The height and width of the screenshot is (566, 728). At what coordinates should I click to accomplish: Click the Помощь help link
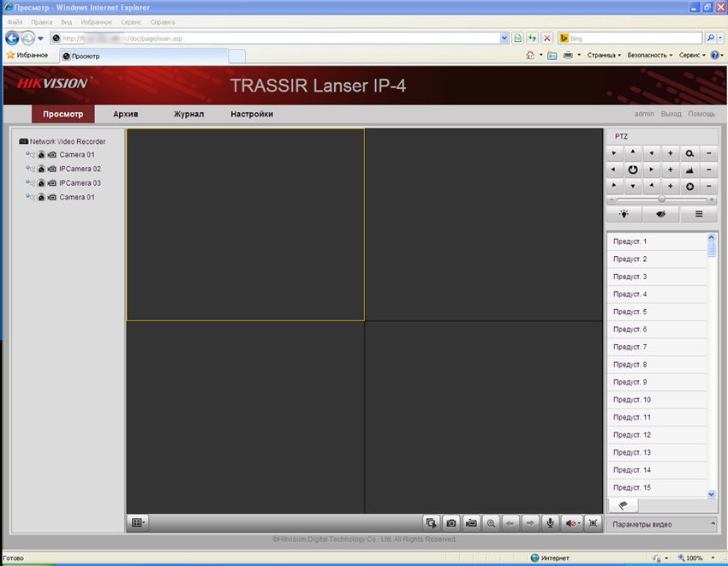coord(701,114)
